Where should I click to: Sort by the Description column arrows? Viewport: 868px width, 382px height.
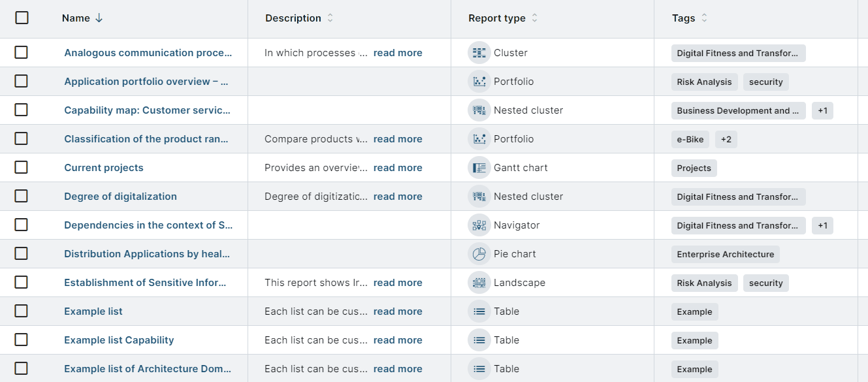coord(330,18)
